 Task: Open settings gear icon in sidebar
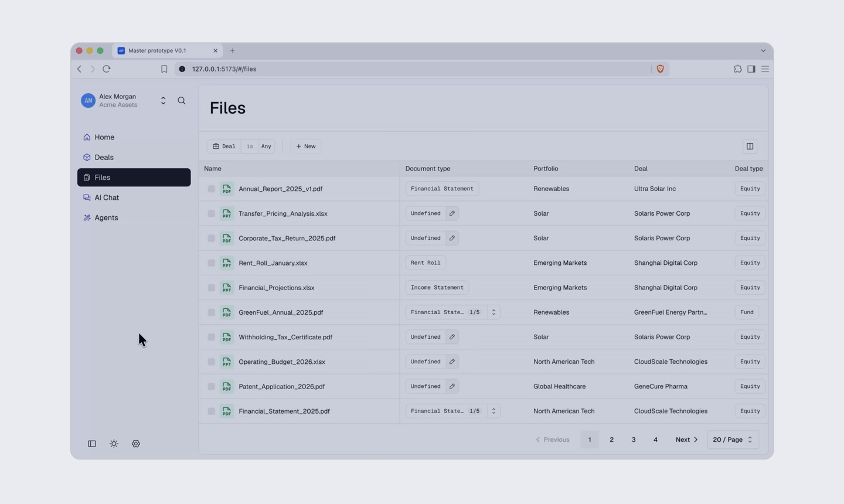(x=136, y=444)
